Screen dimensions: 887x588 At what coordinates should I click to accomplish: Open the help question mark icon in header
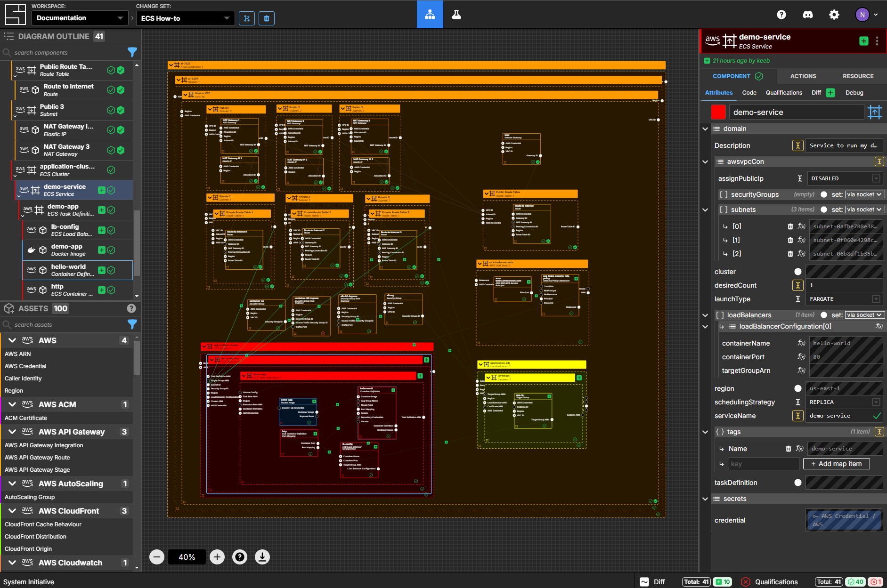coord(781,15)
